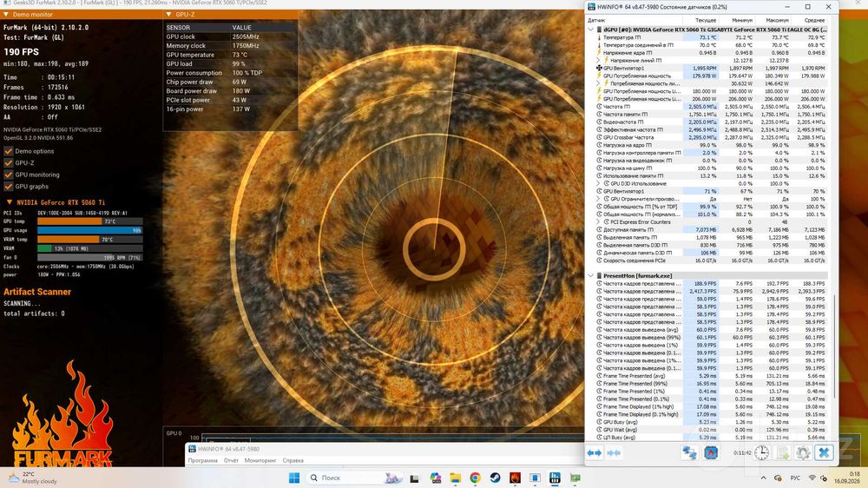Open the Windows Start menu

pyautogui.click(x=294, y=478)
